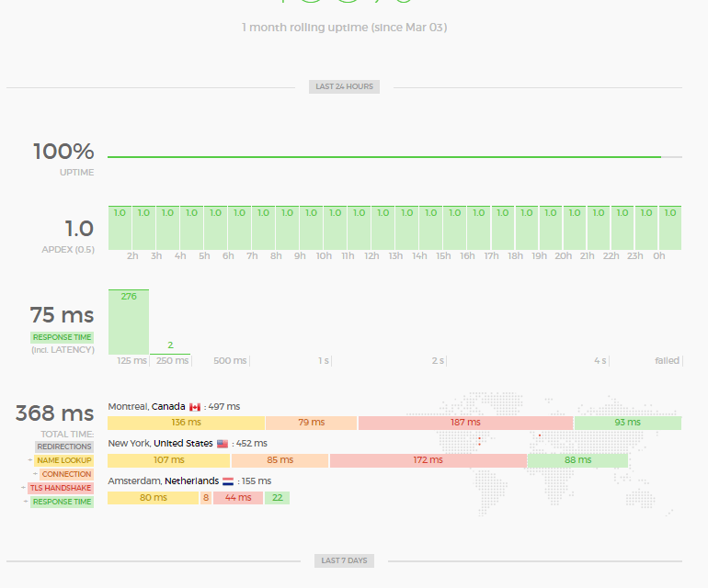
Task: Select New York 85 ms connection segment
Action: coord(280,460)
